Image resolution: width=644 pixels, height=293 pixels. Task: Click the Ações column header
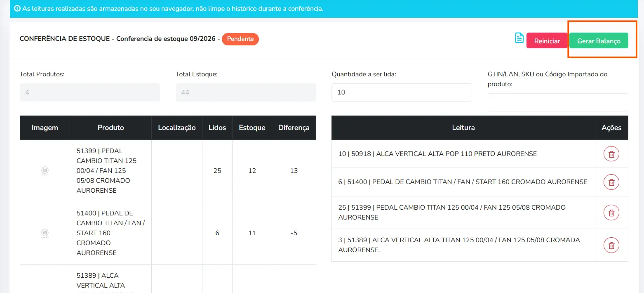coord(611,128)
